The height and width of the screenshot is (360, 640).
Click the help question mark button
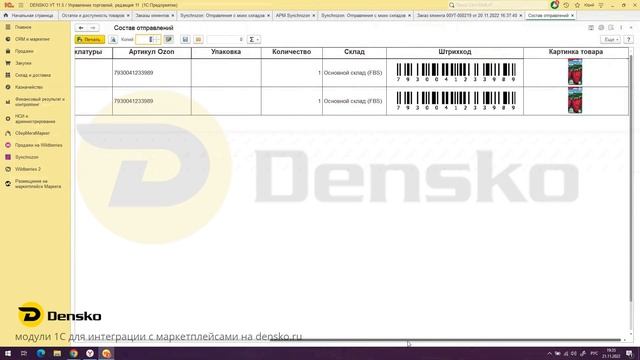click(629, 40)
